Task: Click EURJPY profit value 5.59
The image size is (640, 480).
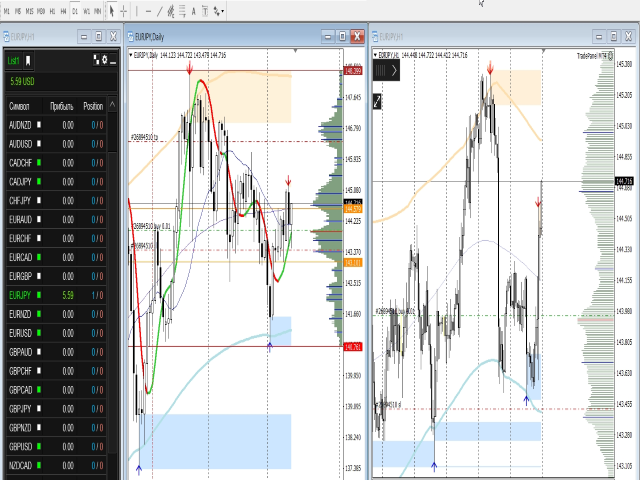Action: 68,295
